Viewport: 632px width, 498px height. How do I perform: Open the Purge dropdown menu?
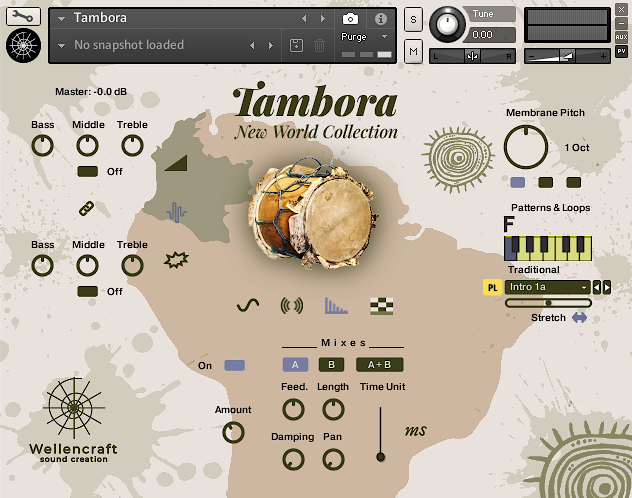click(x=364, y=37)
